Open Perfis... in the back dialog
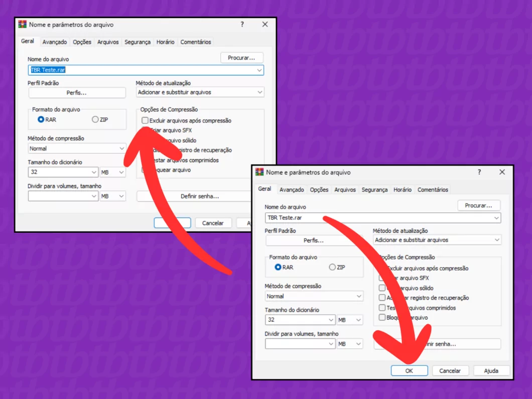Viewport: 532px width, 399px height. tap(76, 93)
